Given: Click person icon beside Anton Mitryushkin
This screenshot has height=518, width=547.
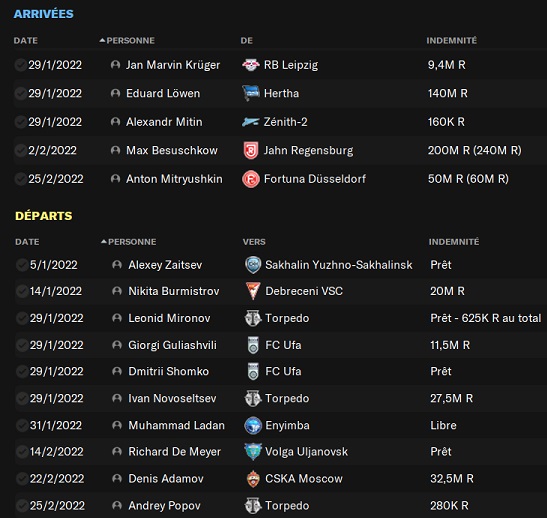Looking at the screenshot, I should [115, 179].
